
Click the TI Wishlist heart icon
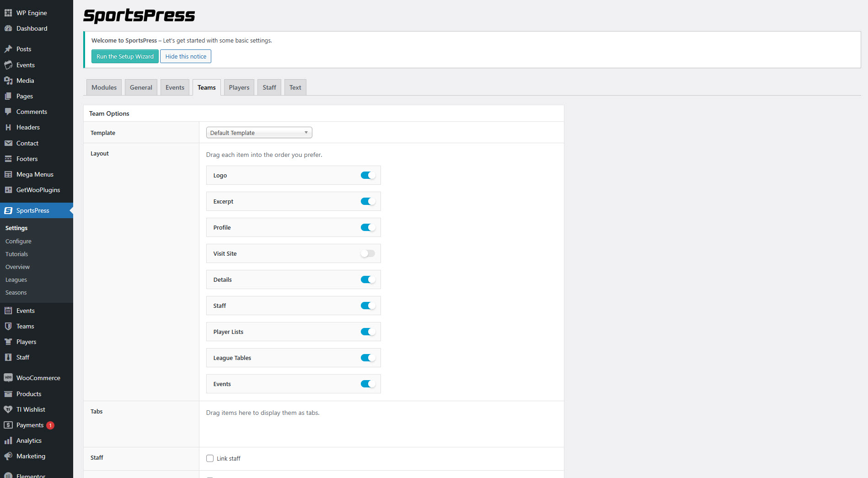click(8, 409)
